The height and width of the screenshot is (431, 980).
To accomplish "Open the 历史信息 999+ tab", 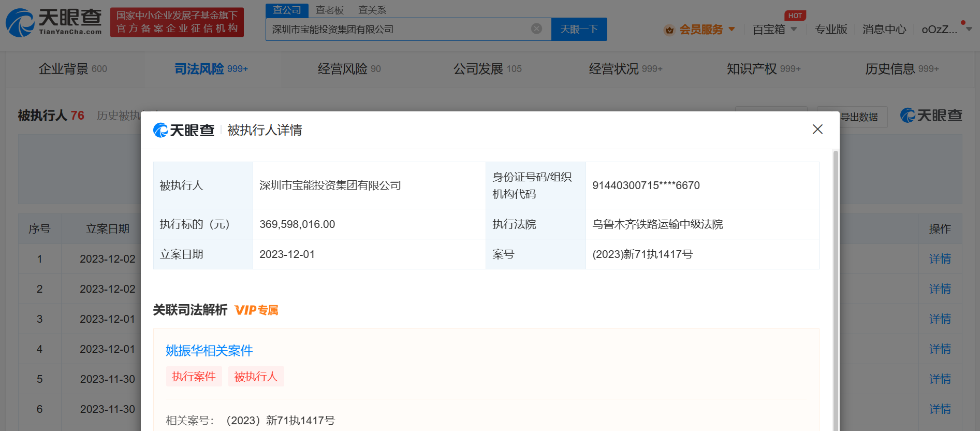I will coord(902,69).
